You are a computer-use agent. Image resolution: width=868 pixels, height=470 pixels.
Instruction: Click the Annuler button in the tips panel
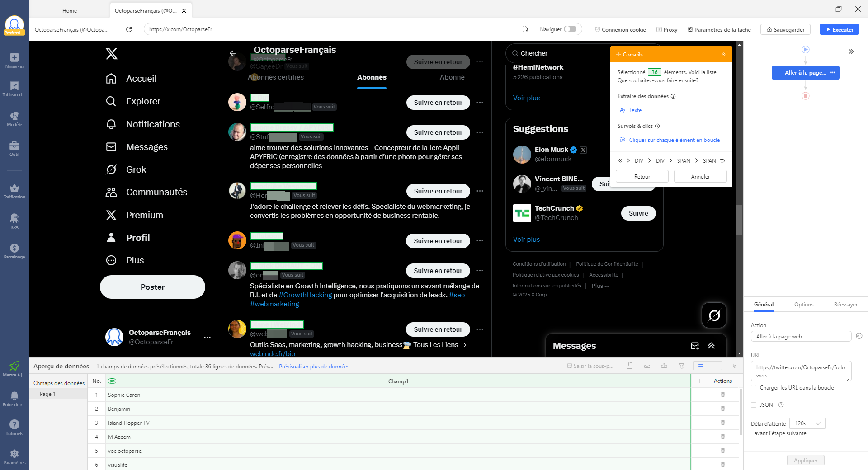pyautogui.click(x=700, y=176)
